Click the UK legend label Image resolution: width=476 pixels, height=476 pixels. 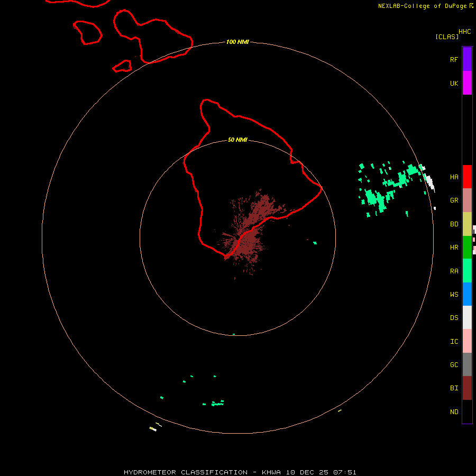(454, 84)
